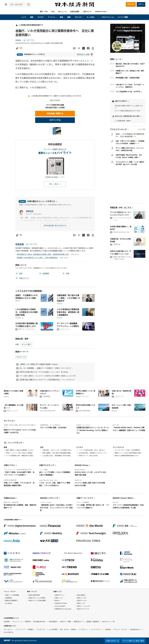Follow the 金融機関 topic plus button
This screenshot has width=149, height=644.
(x=40, y=274)
